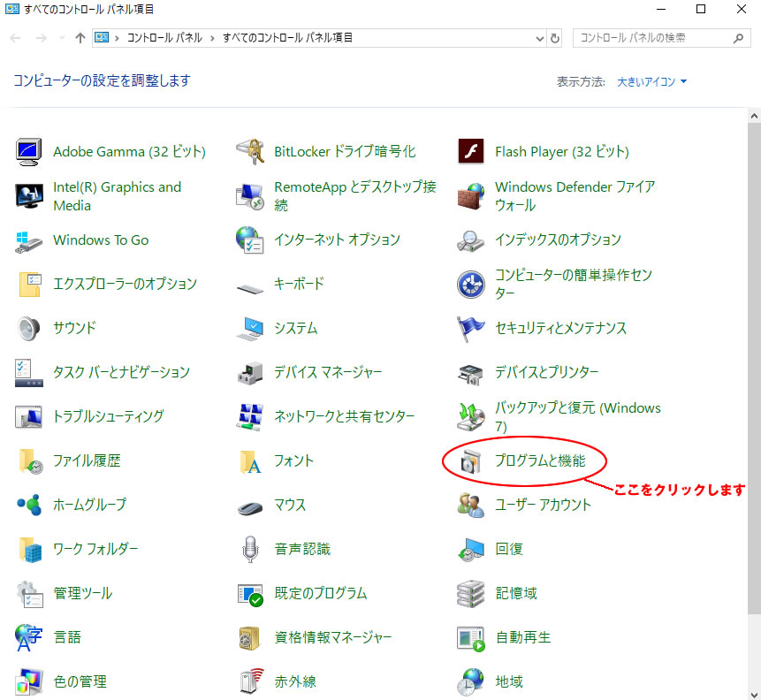761x700 pixels.
Task: Open the Flash Player red icon
Action: [x=471, y=151]
